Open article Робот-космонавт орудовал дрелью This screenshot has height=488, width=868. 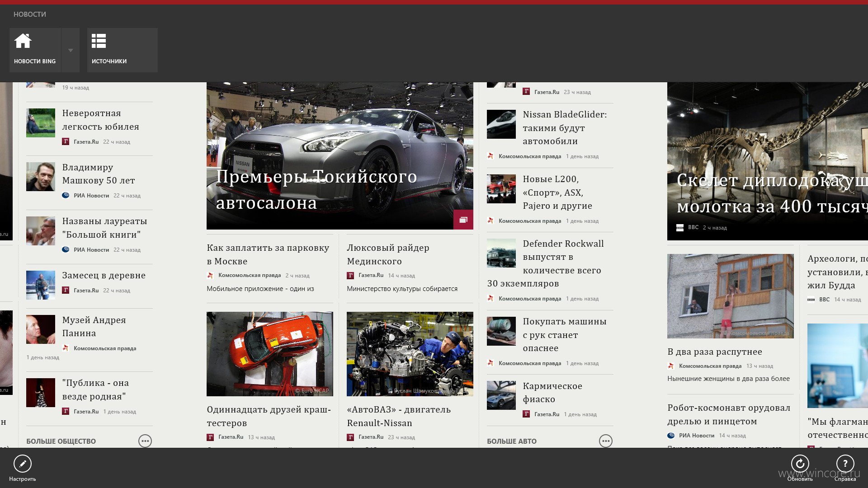tap(729, 414)
